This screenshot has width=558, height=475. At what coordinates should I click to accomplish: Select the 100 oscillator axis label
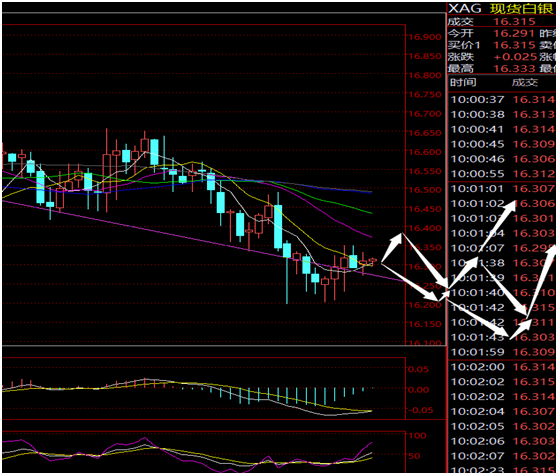(417, 436)
